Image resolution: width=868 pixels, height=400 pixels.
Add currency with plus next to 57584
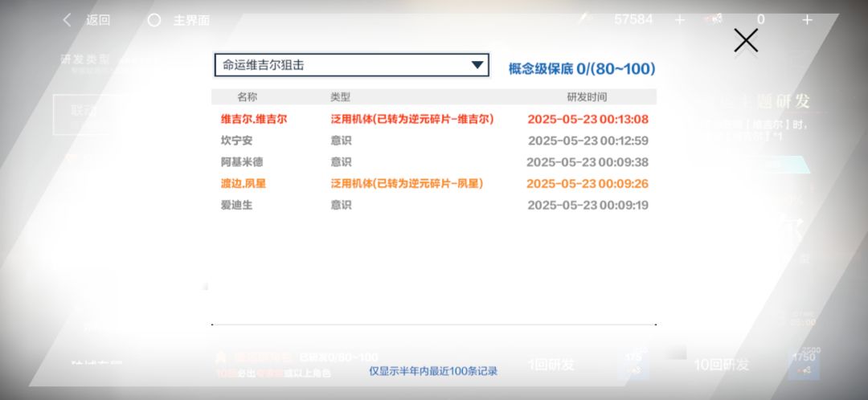[680, 20]
